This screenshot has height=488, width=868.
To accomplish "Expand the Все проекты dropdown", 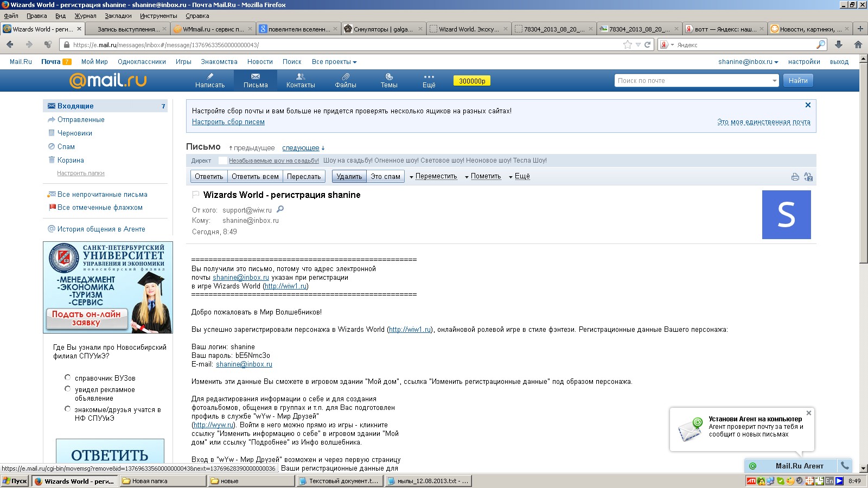I will 334,62.
